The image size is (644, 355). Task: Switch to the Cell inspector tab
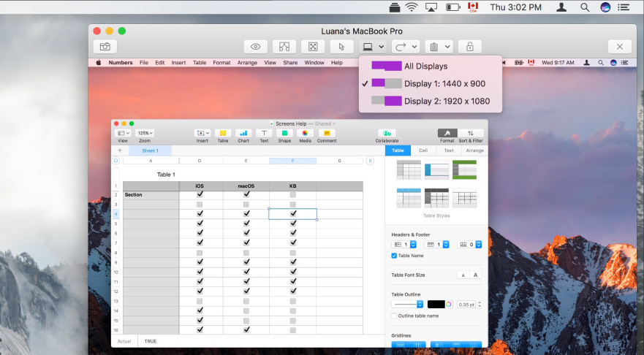[423, 150]
